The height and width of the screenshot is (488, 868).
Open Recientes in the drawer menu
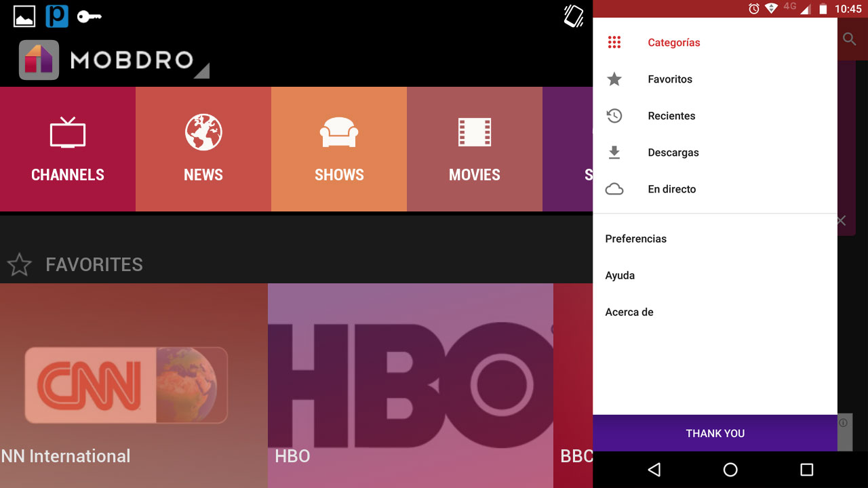[x=715, y=116]
